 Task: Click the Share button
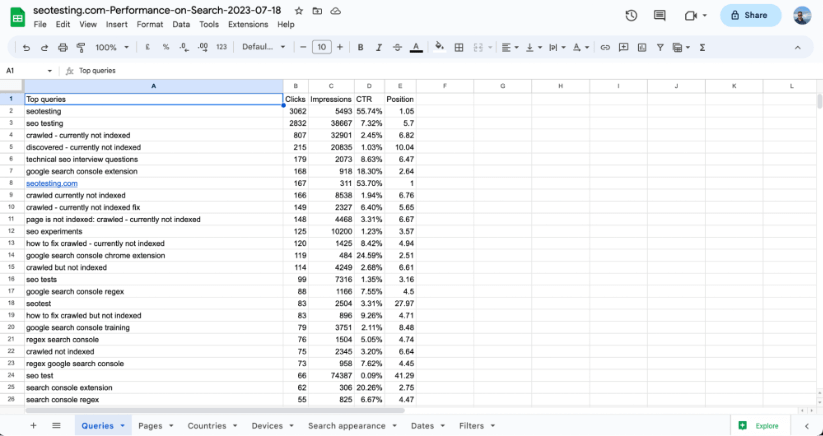coord(751,15)
